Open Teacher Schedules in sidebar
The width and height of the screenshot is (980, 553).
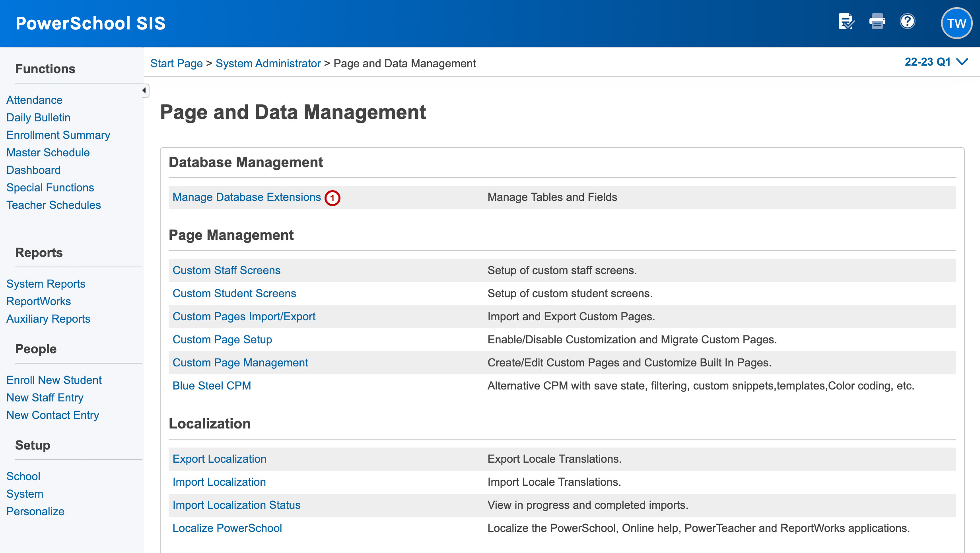click(x=54, y=205)
